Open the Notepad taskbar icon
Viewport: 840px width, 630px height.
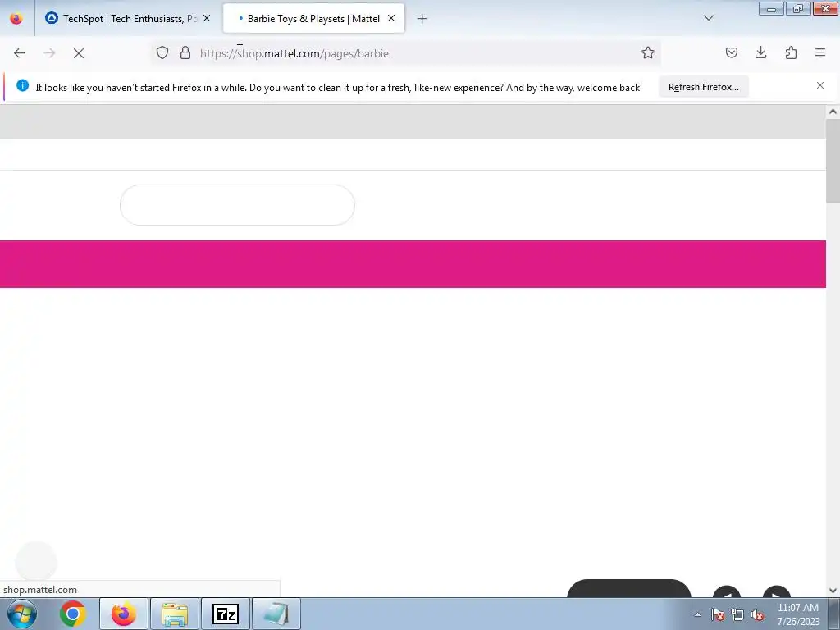[276, 614]
